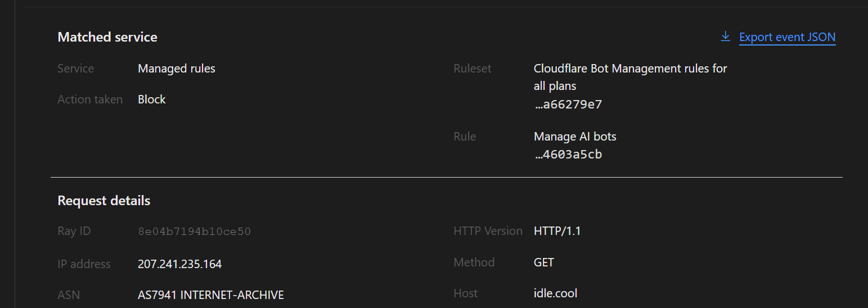Click the Cloudflare Bot Management ruleset name

pos(630,77)
